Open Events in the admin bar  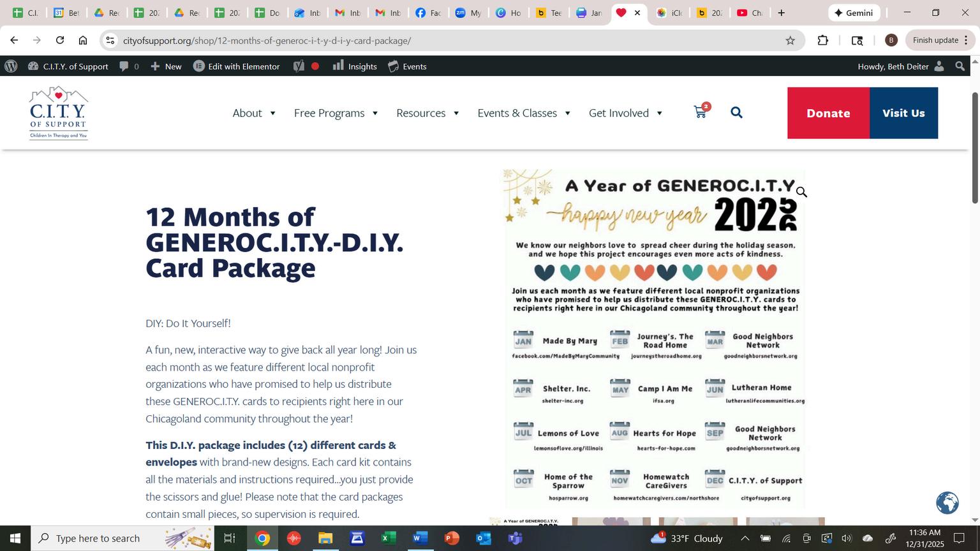point(407,66)
